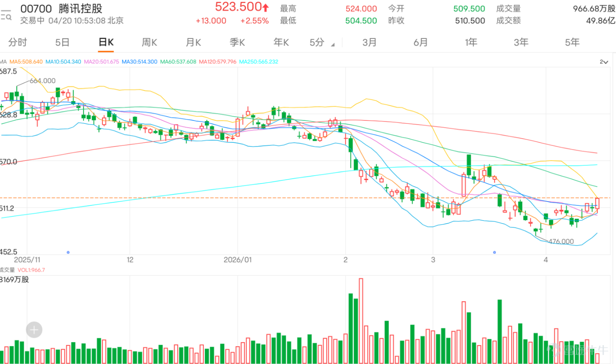
Task: Click the VOL1:966.7 volume indicator label
Action: (x=31, y=270)
